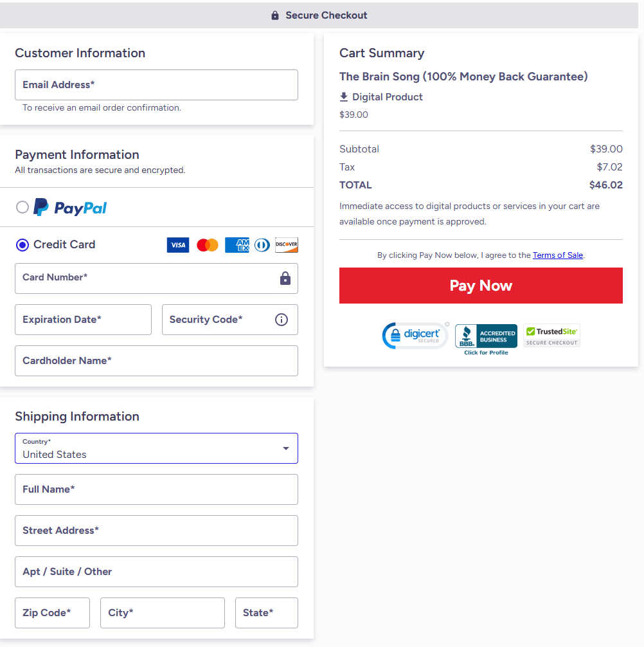Select the PayPal payment option
This screenshot has height=647, width=644.
coord(22,207)
